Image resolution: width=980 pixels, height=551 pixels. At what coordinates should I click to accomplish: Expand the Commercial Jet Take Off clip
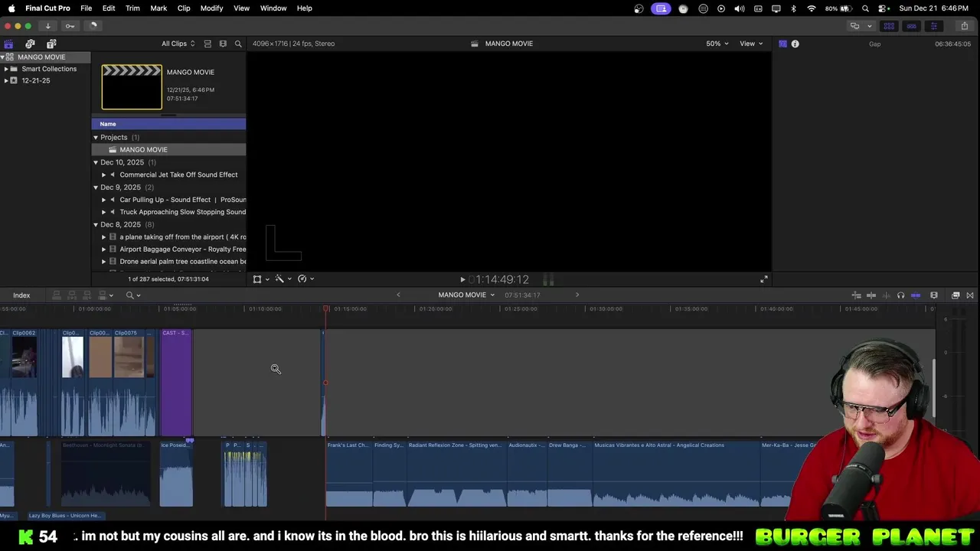point(104,174)
